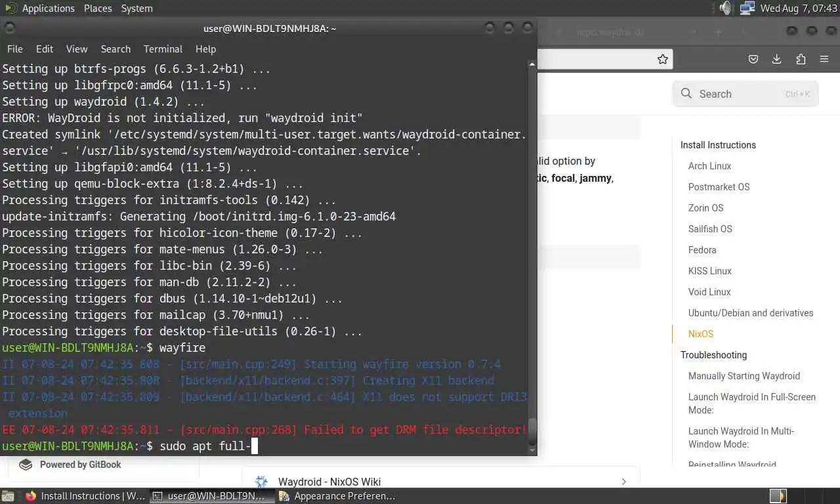Viewport: 840px width, 504px height.
Task: Open the Places menu in the top panel
Action: (x=98, y=9)
